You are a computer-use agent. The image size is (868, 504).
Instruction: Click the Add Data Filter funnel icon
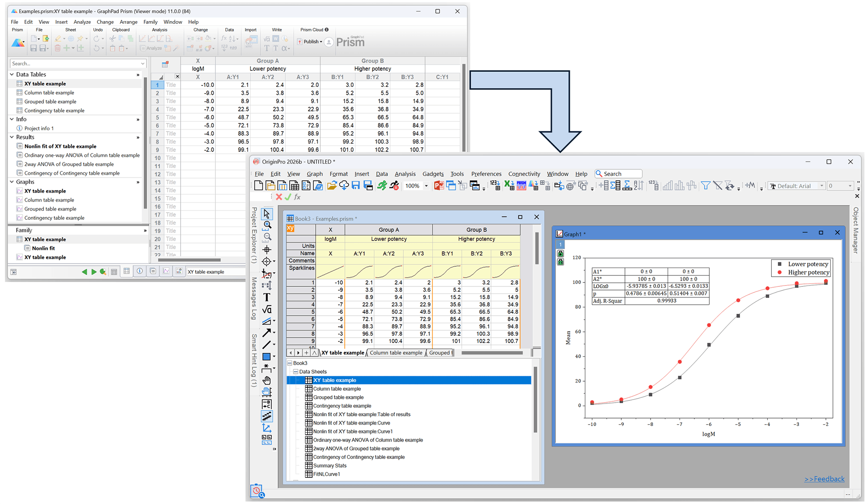[705, 186]
